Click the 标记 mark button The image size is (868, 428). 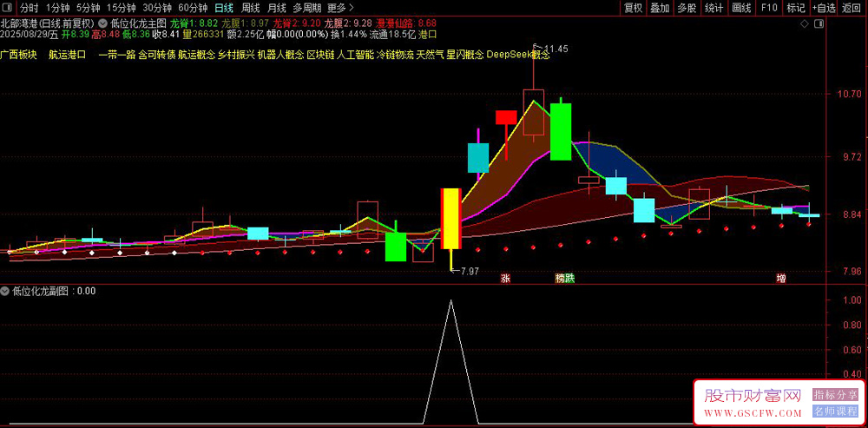click(796, 8)
